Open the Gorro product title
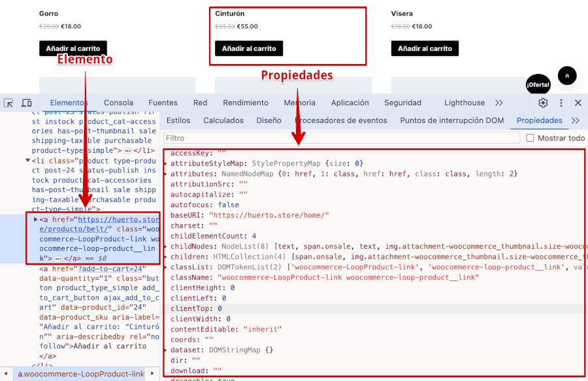 (49, 14)
